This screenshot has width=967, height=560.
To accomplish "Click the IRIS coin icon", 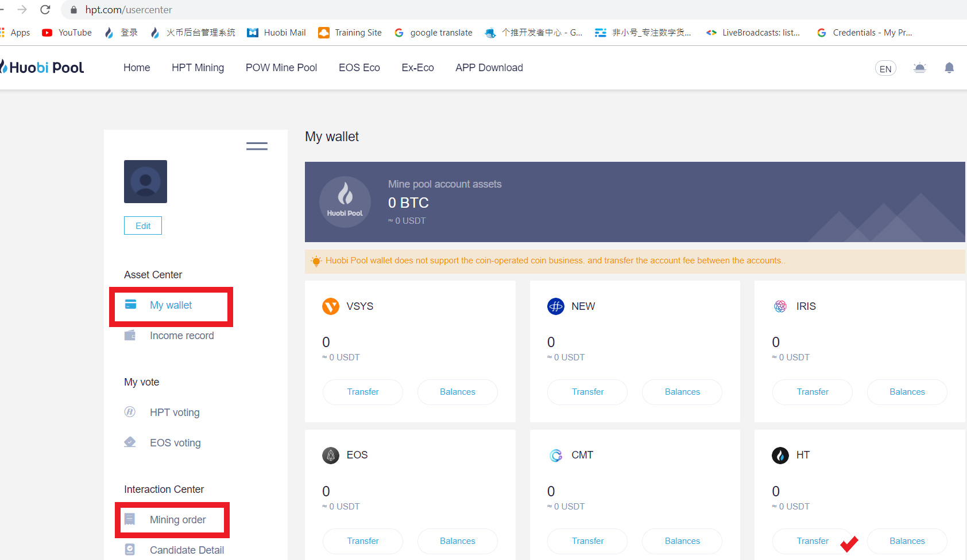I will click(780, 306).
